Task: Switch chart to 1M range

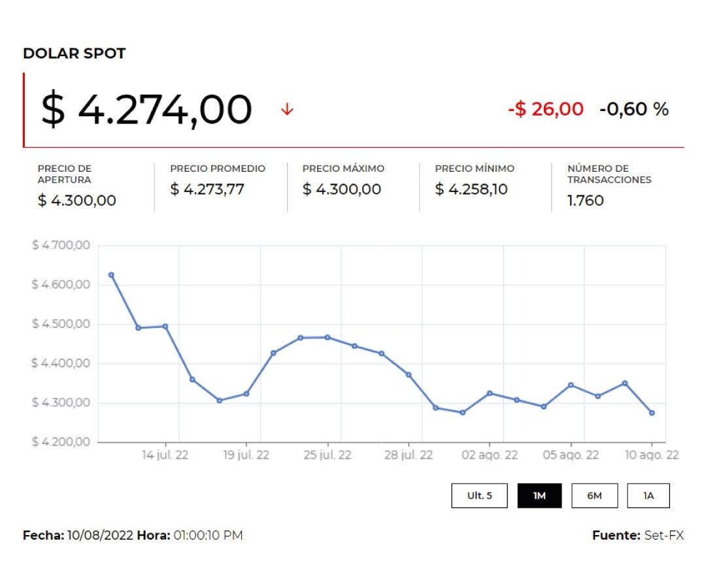Action: point(539,496)
